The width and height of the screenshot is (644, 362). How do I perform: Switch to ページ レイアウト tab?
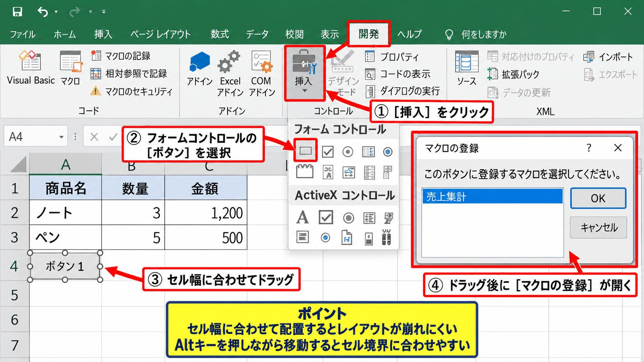[161, 34]
